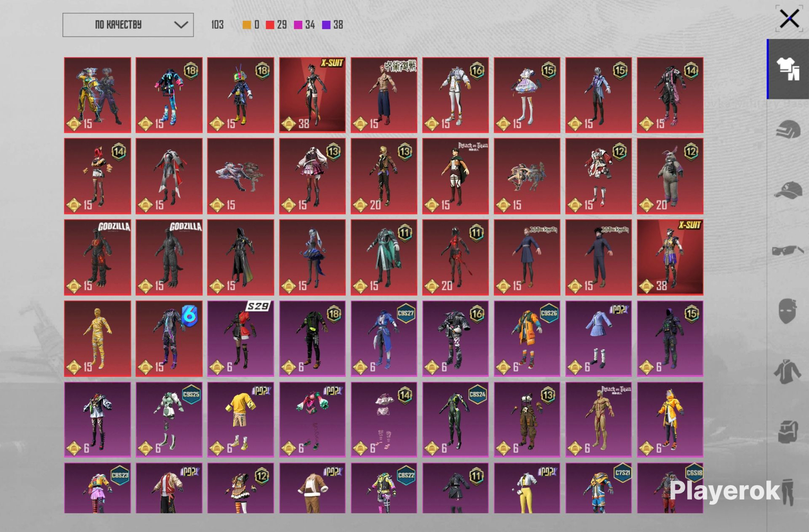Expand the 'По качеству' sort dropdown
The image size is (809, 532).
[x=128, y=25]
